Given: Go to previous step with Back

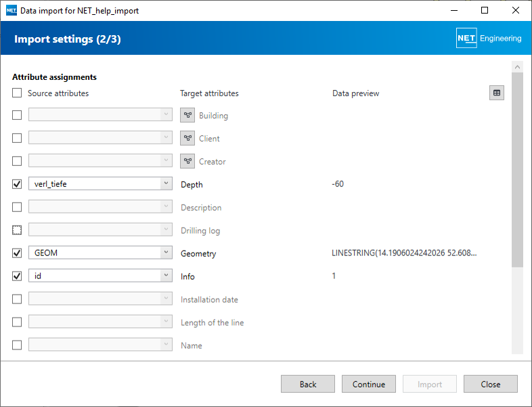Looking at the screenshot, I should coord(308,384).
